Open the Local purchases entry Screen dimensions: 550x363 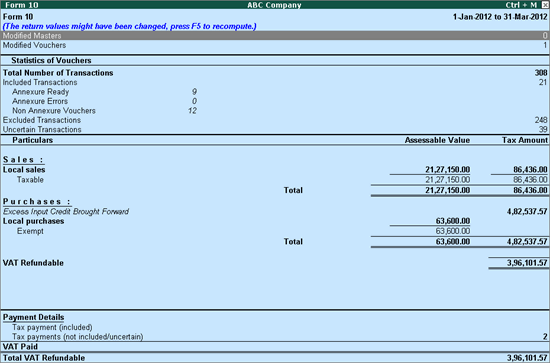click(x=275, y=221)
